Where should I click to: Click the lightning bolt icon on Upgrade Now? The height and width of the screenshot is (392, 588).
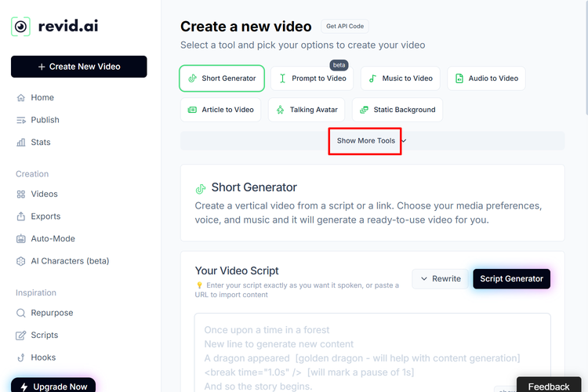tap(24, 387)
